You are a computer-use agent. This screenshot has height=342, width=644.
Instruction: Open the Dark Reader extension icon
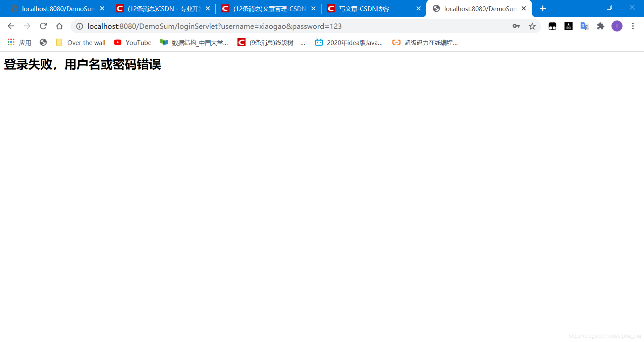pyautogui.click(x=552, y=26)
